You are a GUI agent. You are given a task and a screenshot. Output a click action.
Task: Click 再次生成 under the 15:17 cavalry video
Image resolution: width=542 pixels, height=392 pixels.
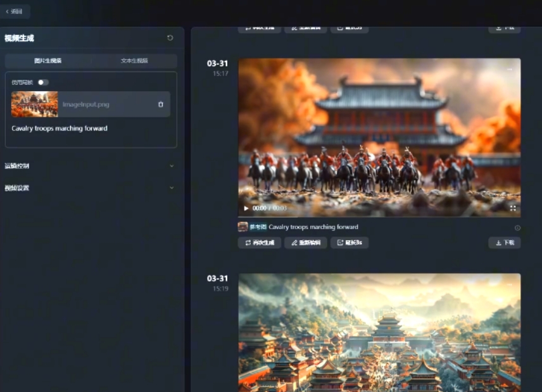coord(260,243)
